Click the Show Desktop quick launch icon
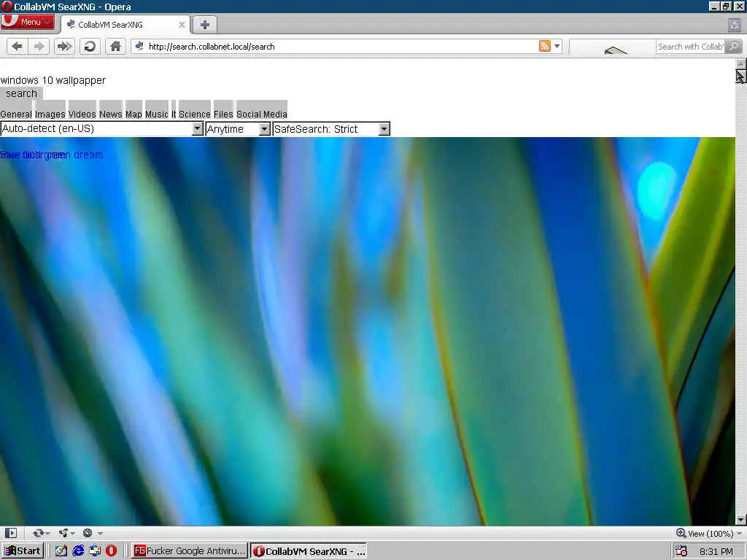The width and height of the screenshot is (747, 560). (x=95, y=551)
